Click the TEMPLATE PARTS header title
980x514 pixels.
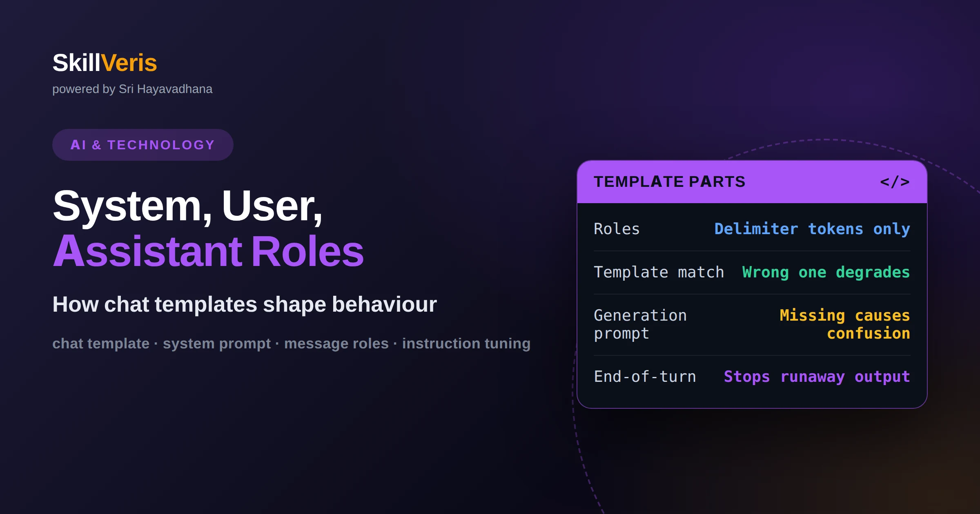click(670, 182)
